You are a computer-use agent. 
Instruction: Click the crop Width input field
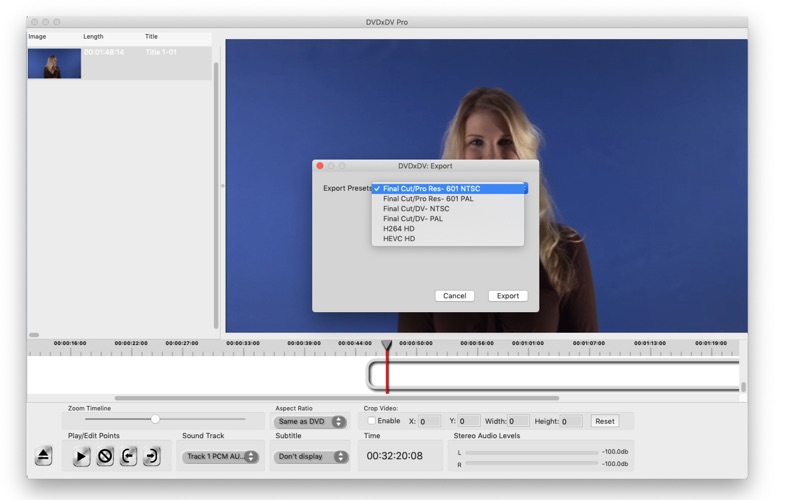pyautogui.click(x=518, y=421)
